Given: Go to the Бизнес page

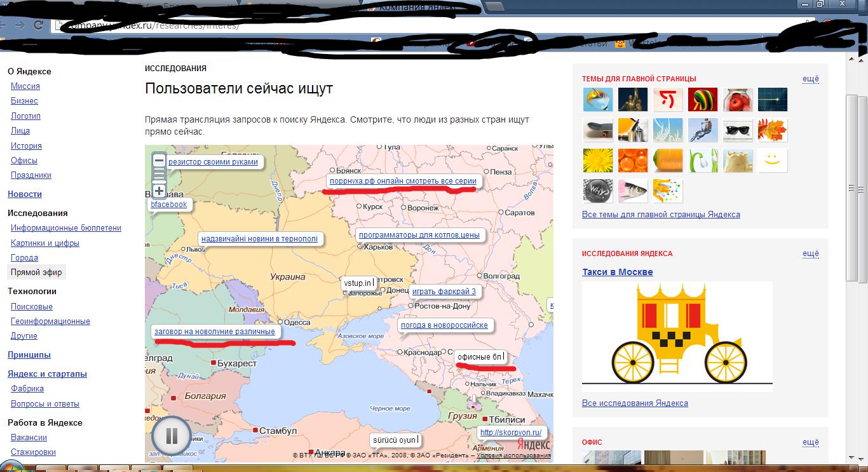Looking at the screenshot, I should [24, 101].
